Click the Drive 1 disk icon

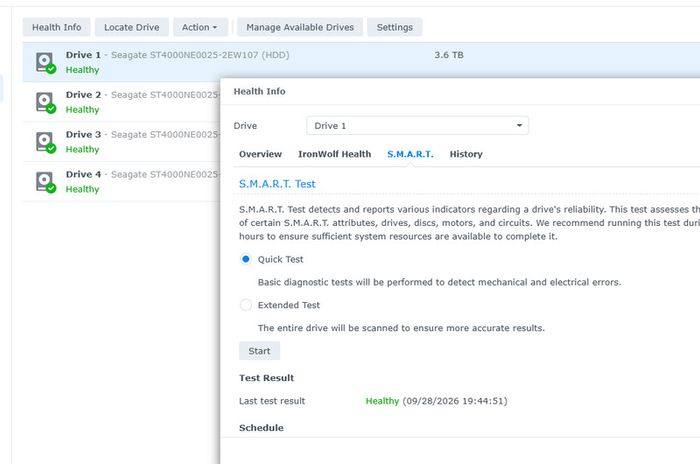coord(46,63)
